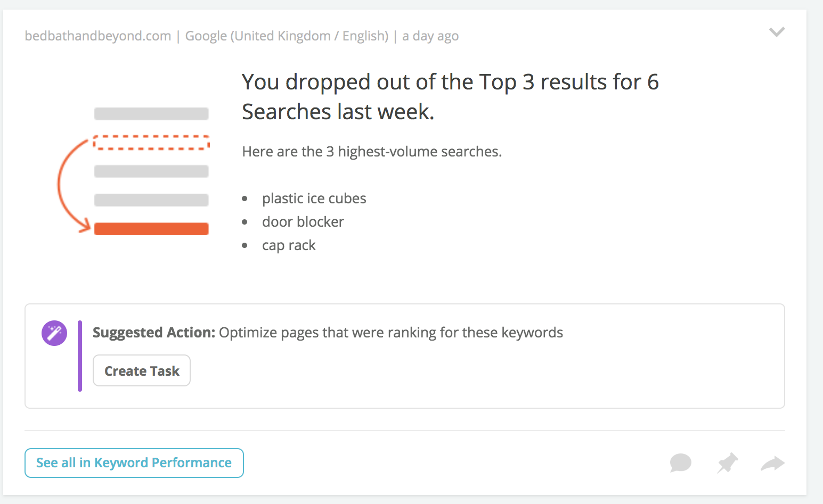This screenshot has height=504, width=823.
Task: Select the bedbathandbeyond.com domain label
Action: pos(98,36)
